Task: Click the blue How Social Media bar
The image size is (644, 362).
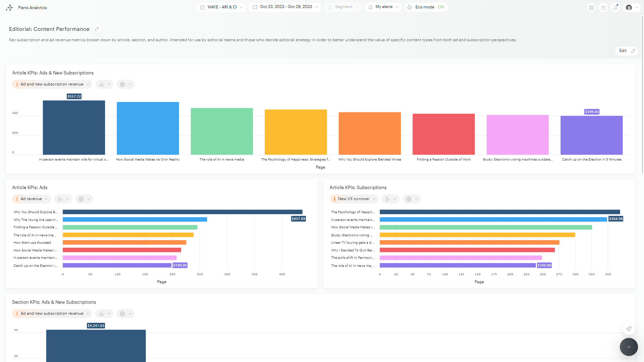Action: click(148, 128)
